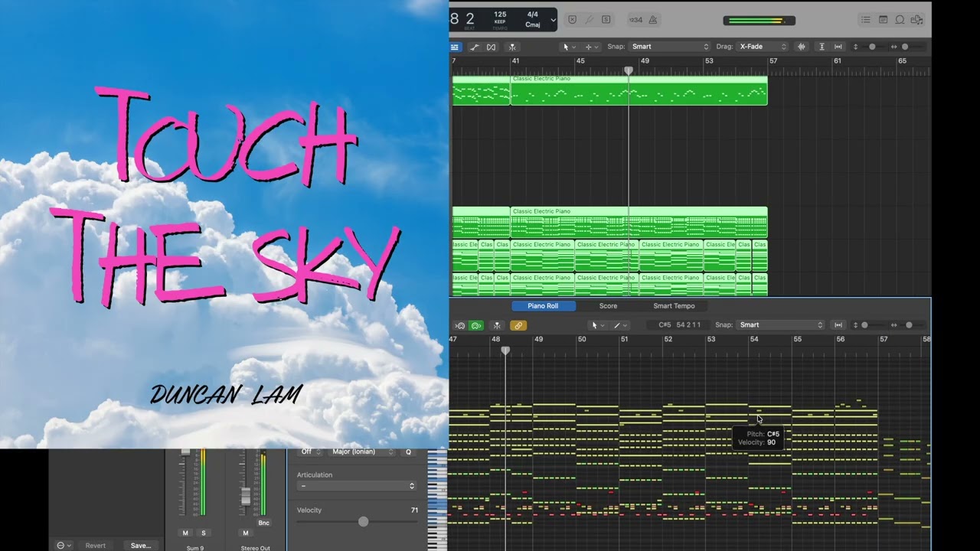Open the Piano Roll pencil tool menu

click(619, 325)
